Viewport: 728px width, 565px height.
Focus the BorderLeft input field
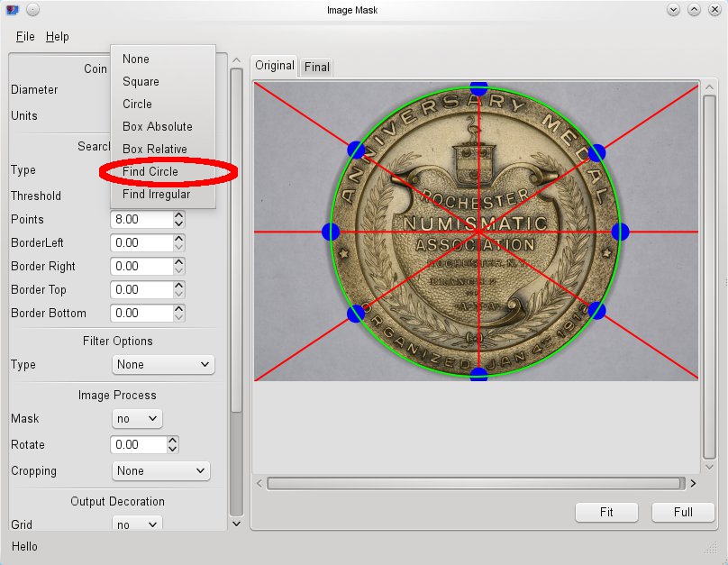click(142, 242)
